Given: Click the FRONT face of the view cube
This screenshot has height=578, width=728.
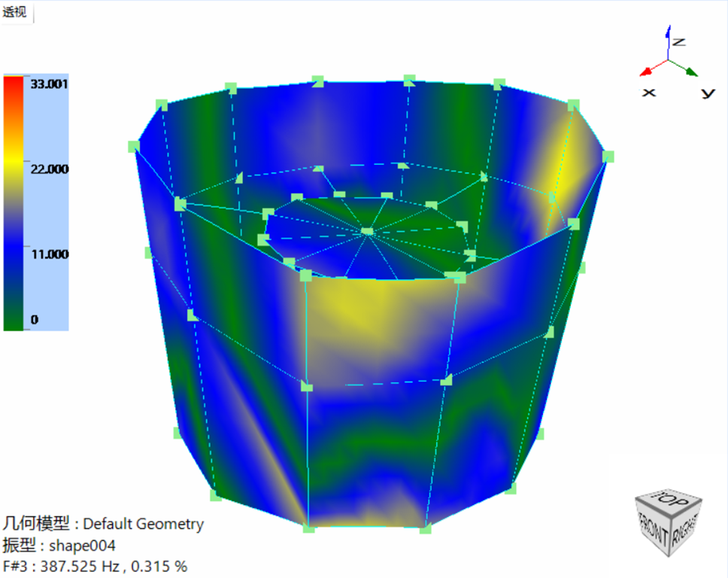Looking at the screenshot, I should tap(654, 531).
